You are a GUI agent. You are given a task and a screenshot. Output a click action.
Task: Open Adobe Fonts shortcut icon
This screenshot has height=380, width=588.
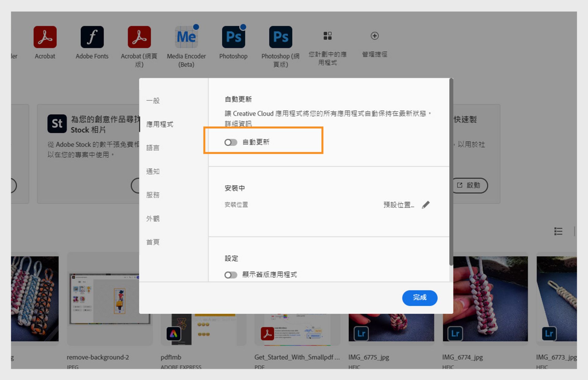[x=92, y=37]
